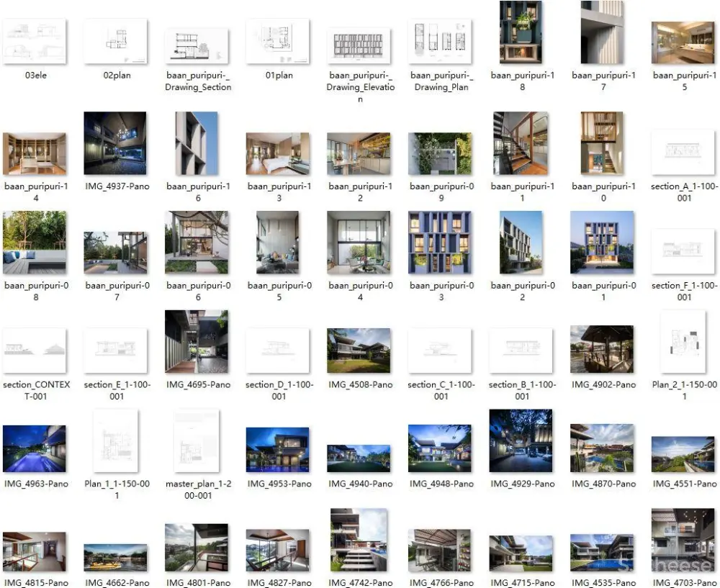The width and height of the screenshot is (720, 588).
Task: Select the baan_puripuri-08 garden sofa photo
Action: coord(35,243)
